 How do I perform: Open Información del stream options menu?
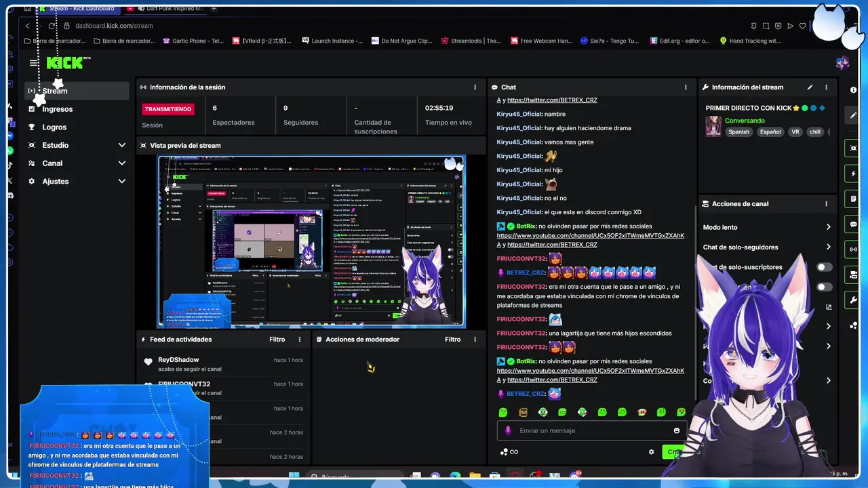point(826,87)
